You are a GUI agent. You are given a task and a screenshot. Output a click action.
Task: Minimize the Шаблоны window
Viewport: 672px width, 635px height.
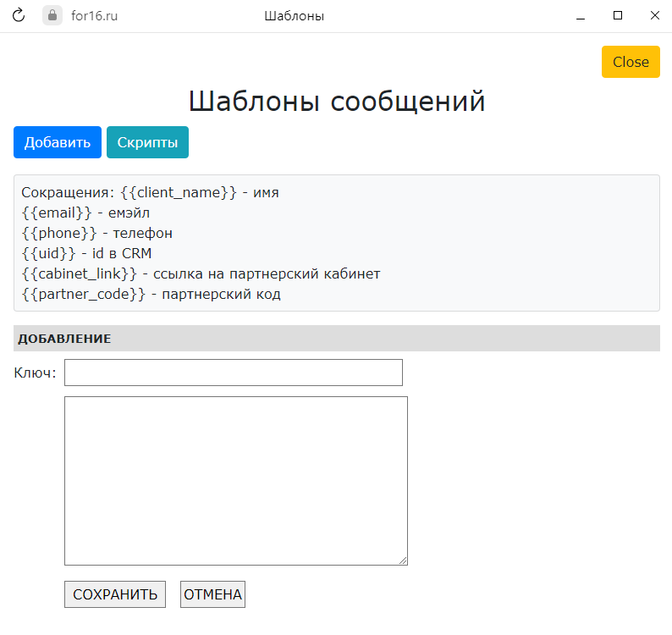[x=581, y=16]
